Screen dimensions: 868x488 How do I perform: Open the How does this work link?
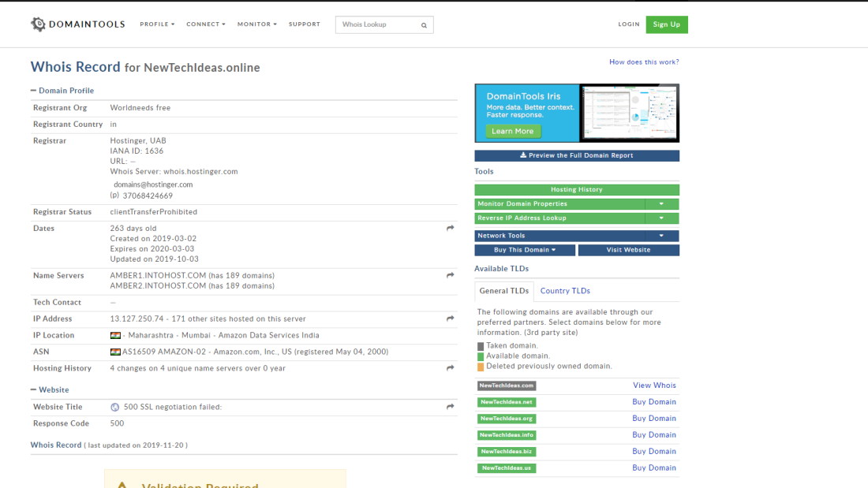(x=644, y=62)
